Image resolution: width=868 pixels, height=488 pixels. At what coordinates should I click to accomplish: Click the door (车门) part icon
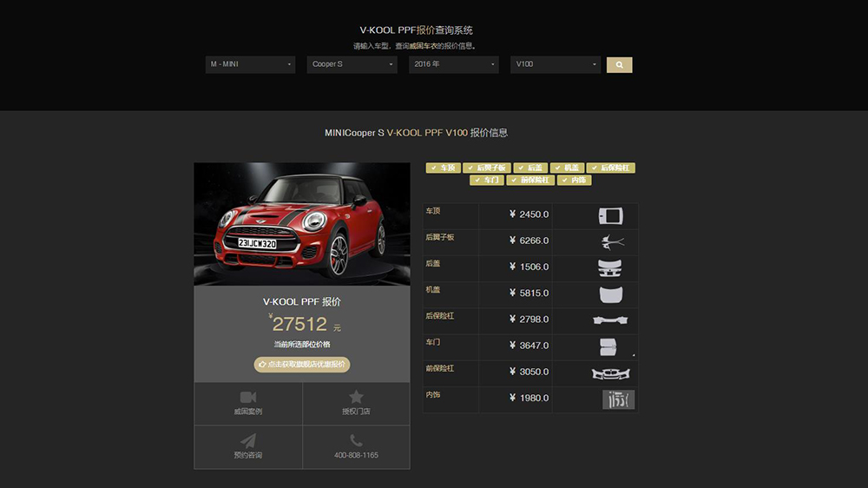click(x=608, y=346)
